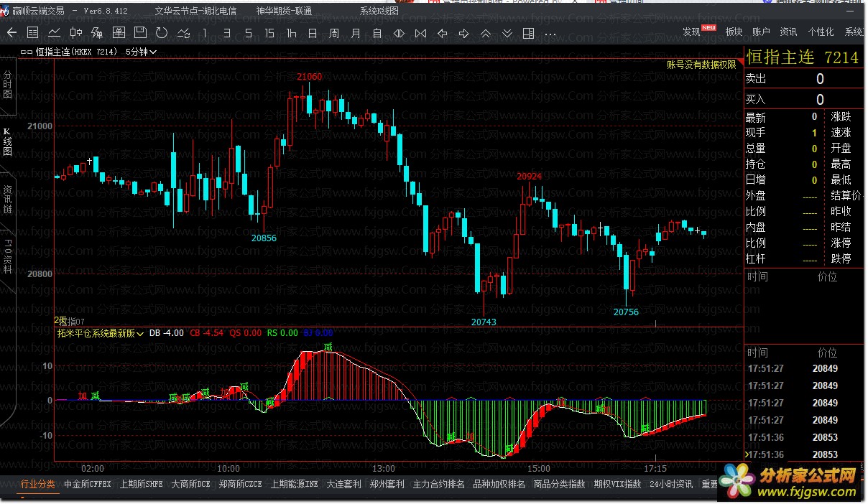The height and width of the screenshot is (504, 868).
Task: Click the circular refresh icon in toolbar
Action: (x=162, y=33)
